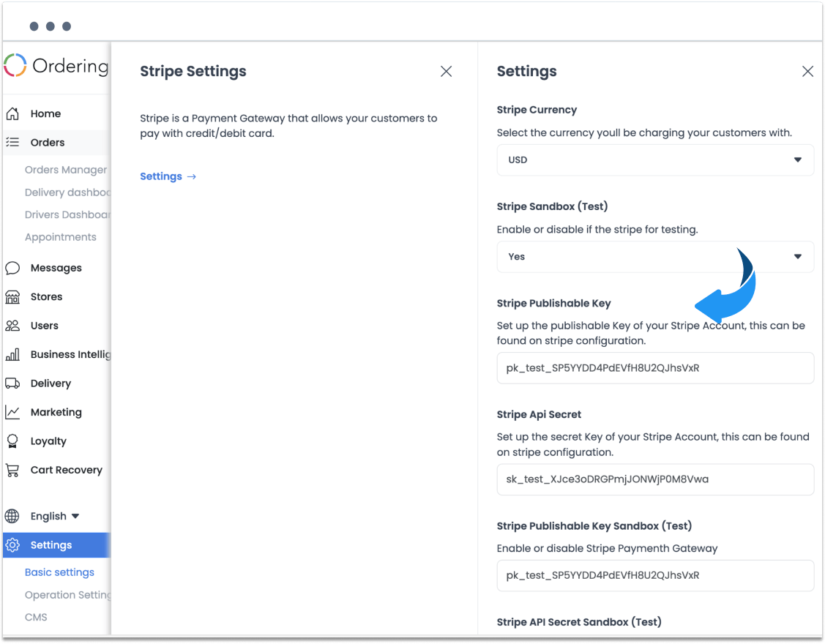825x644 pixels.
Task: Click the Business Intelligence bar chart icon
Action: coord(12,354)
